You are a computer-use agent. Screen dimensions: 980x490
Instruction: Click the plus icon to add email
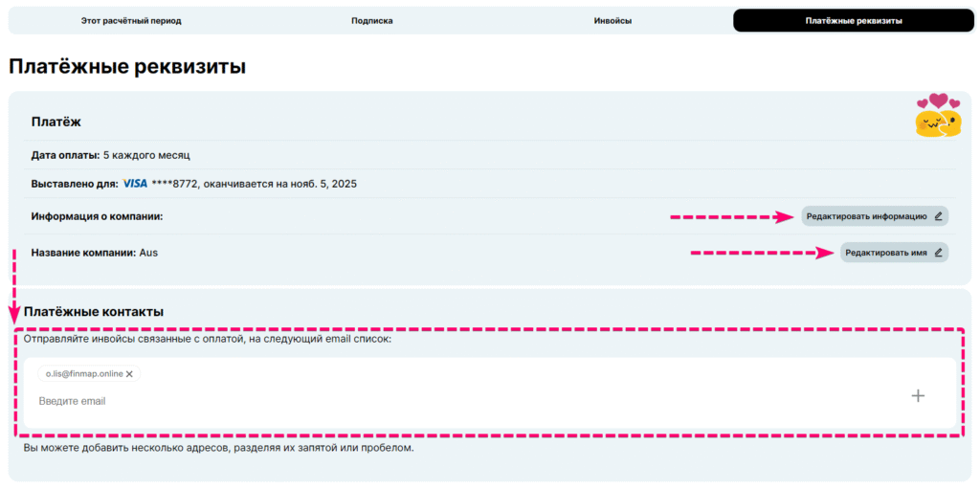(918, 395)
